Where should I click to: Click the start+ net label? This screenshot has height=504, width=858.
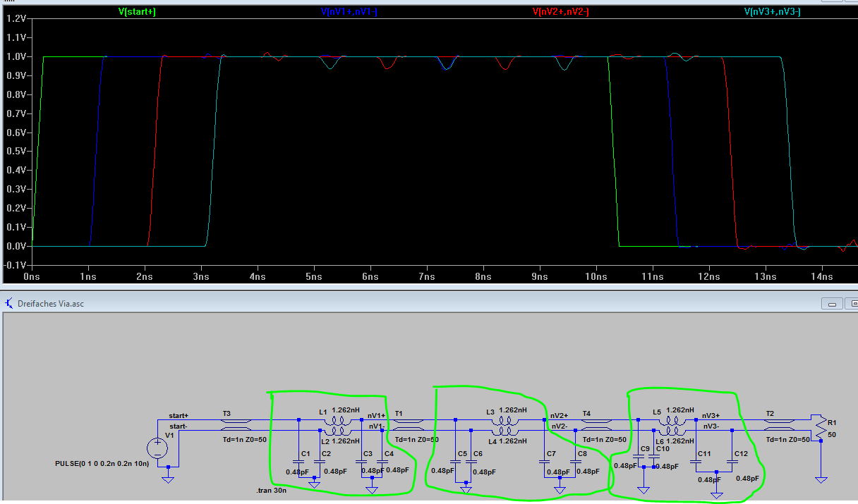tap(179, 415)
